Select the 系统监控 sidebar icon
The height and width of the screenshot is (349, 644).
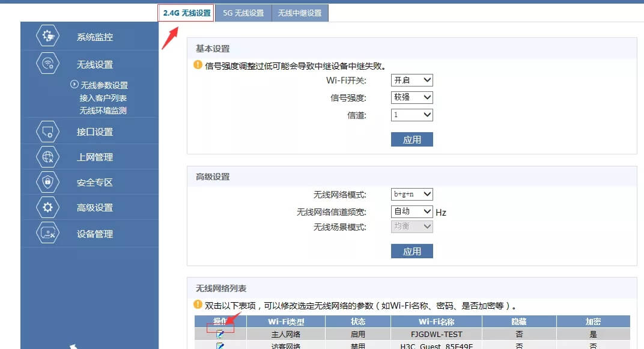pos(48,35)
